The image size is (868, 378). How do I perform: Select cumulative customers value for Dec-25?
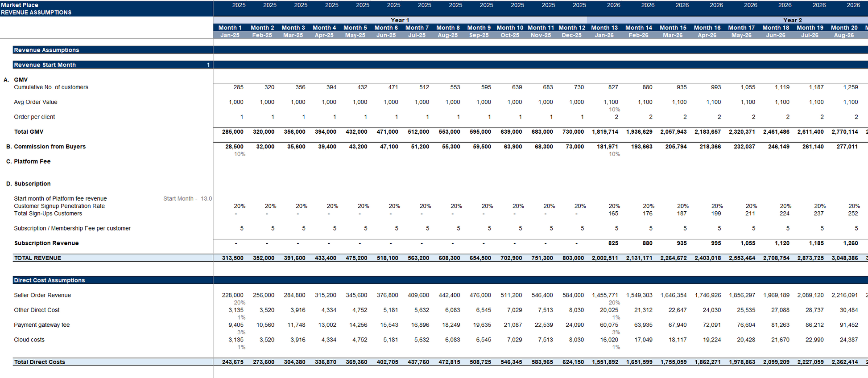579,87
